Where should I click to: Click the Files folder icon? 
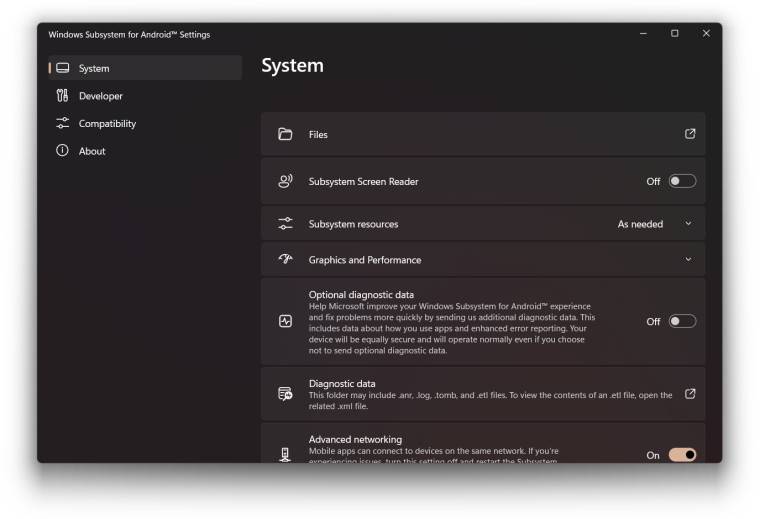pos(285,134)
